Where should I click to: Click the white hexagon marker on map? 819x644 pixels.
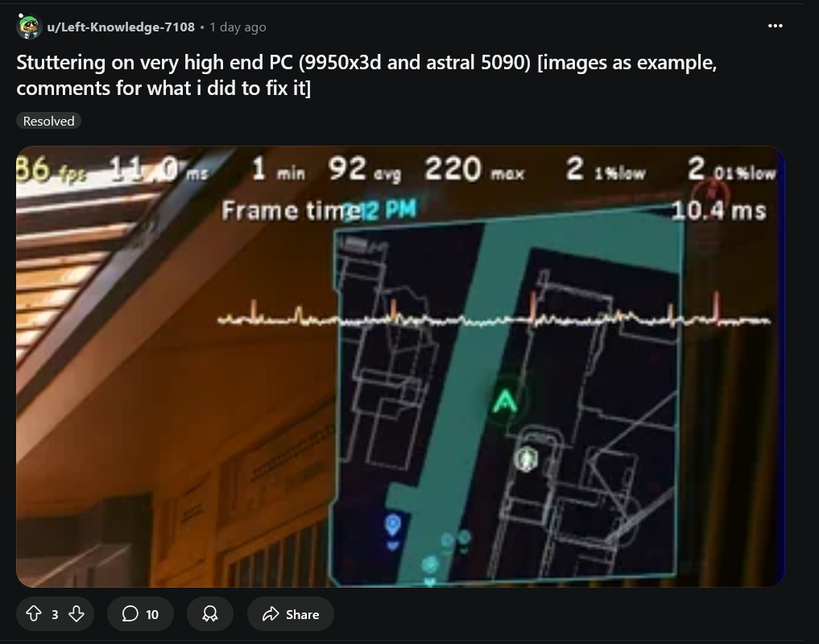526,459
